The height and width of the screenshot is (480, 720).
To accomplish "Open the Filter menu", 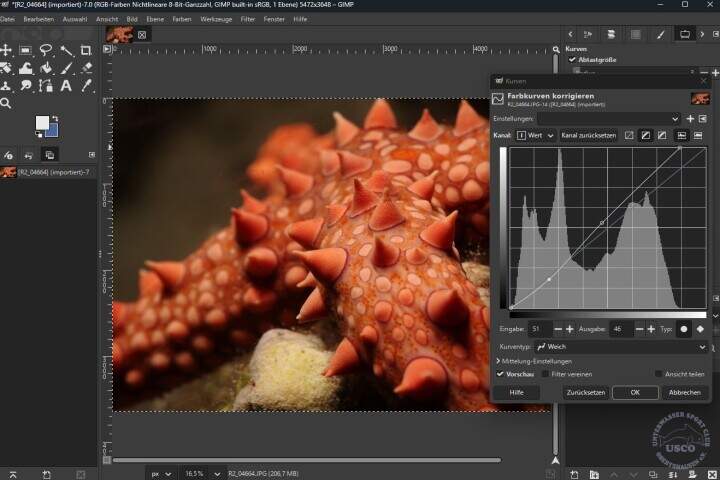I will point(247,19).
